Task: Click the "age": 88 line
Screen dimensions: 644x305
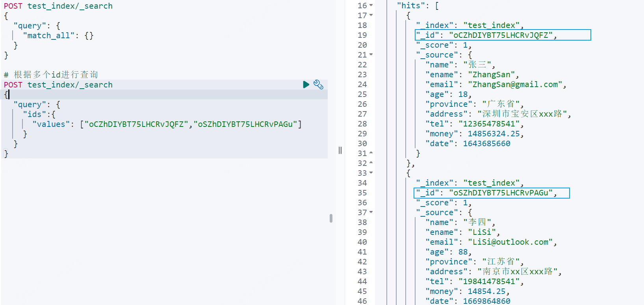Action: coord(449,252)
